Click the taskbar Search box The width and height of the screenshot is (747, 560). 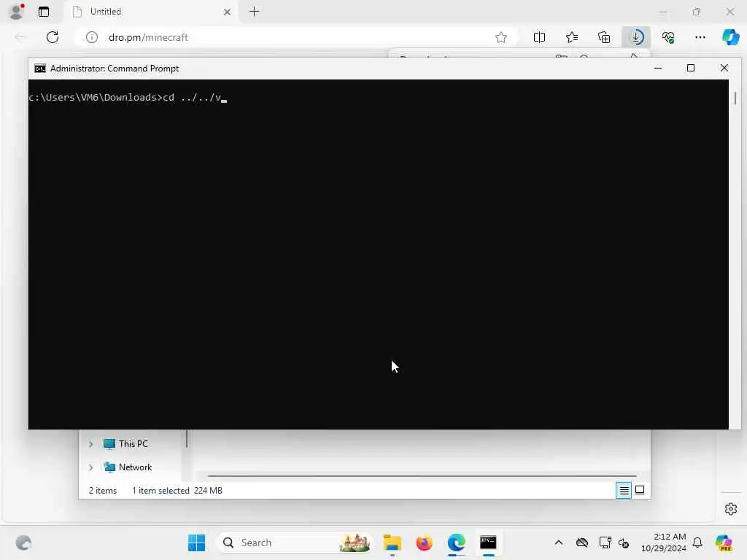point(295,542)
